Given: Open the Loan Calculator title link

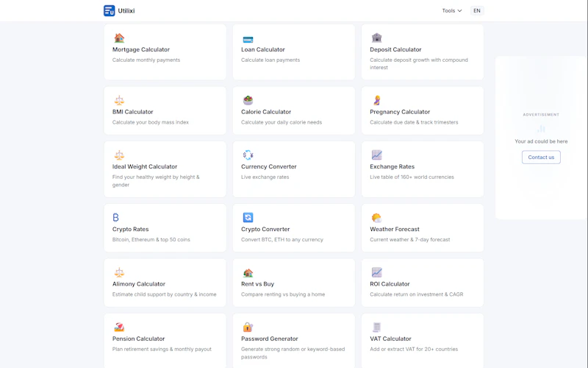Looking at the screenshot, I should coord(263,49).
